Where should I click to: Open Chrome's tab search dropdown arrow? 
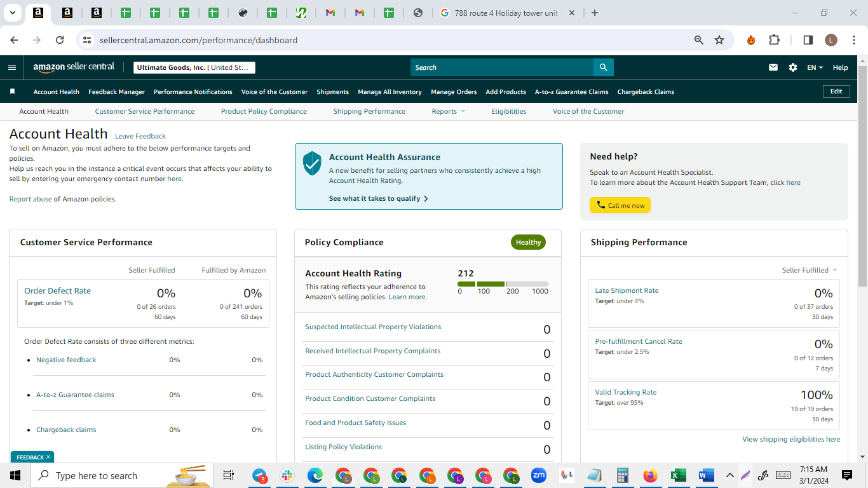tap(13, 13)
